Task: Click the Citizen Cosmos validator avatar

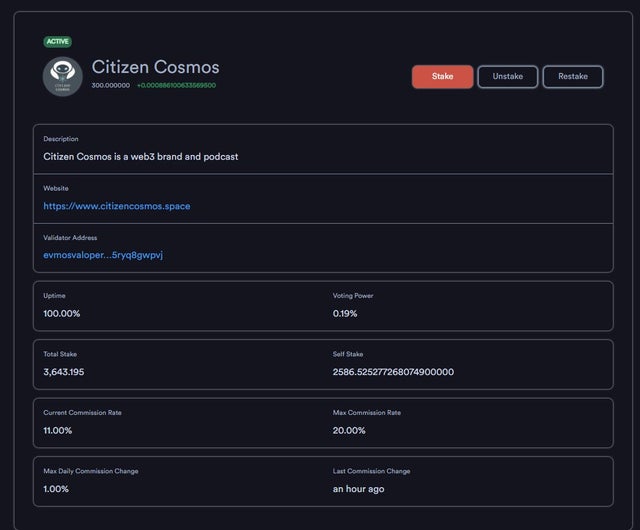Action: coord(62,77)
